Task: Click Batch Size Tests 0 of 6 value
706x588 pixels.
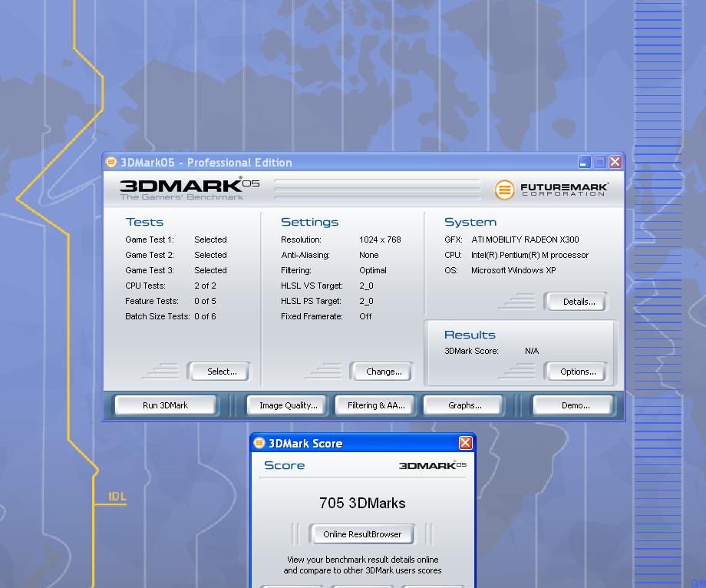Action: pos(205,316)
